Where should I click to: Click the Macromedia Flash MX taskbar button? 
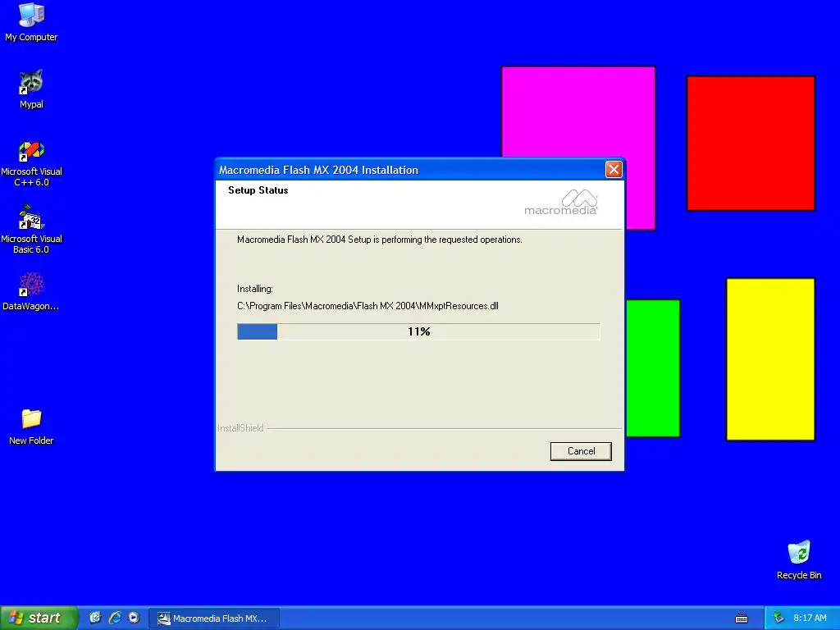pos(214,619)
